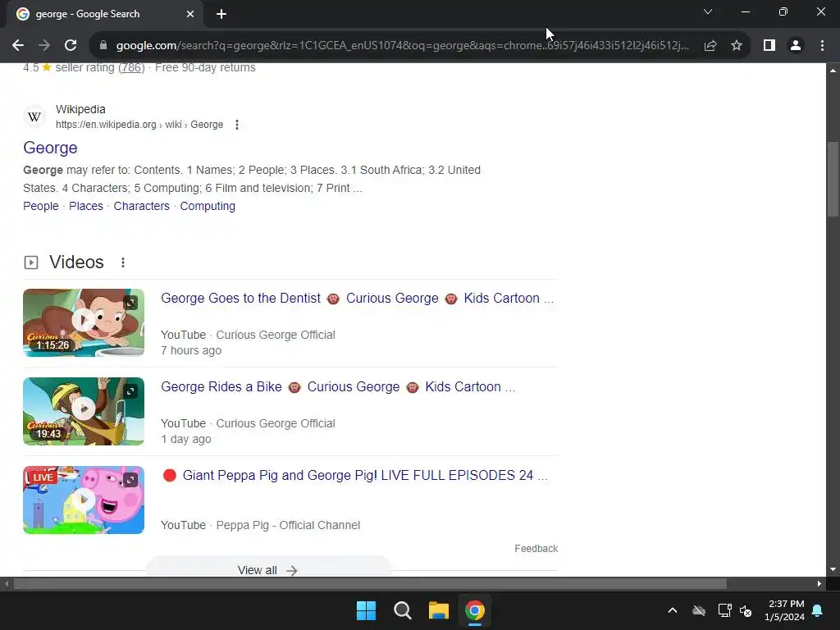Open the browser side panel icon

coord(769,46)
